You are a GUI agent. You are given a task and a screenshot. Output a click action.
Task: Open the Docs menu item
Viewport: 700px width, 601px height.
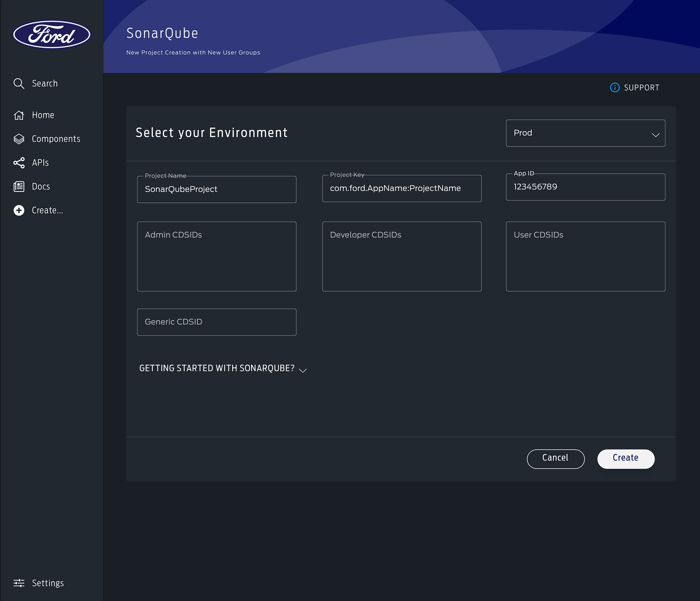click(41, 187)
